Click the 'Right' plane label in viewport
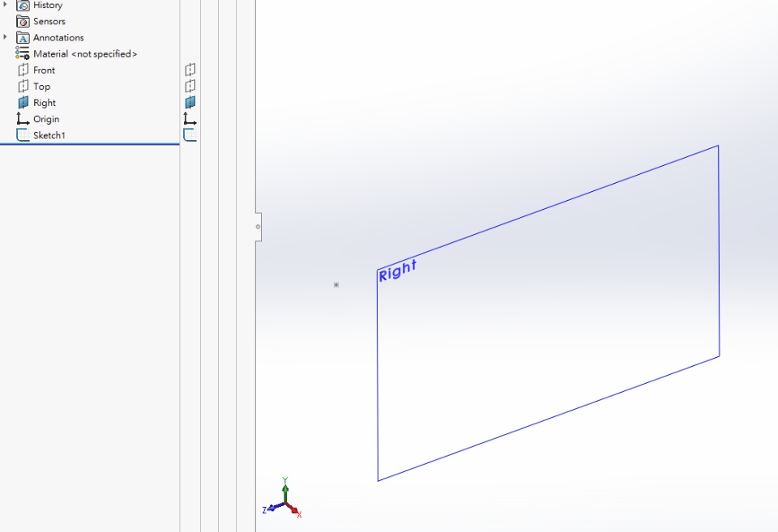Image resolution: width=778 pixels, height=532 pixels. click(397, 270)
